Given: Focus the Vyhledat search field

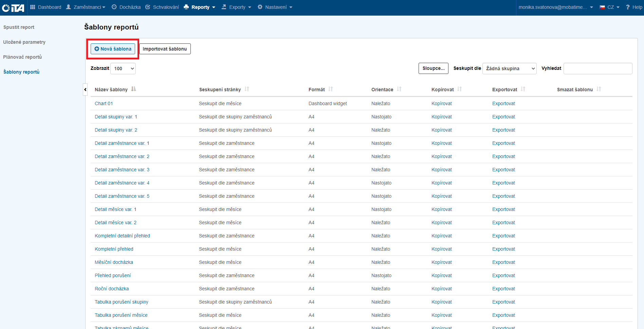Looking at the screenshot, I should point(597,69).
